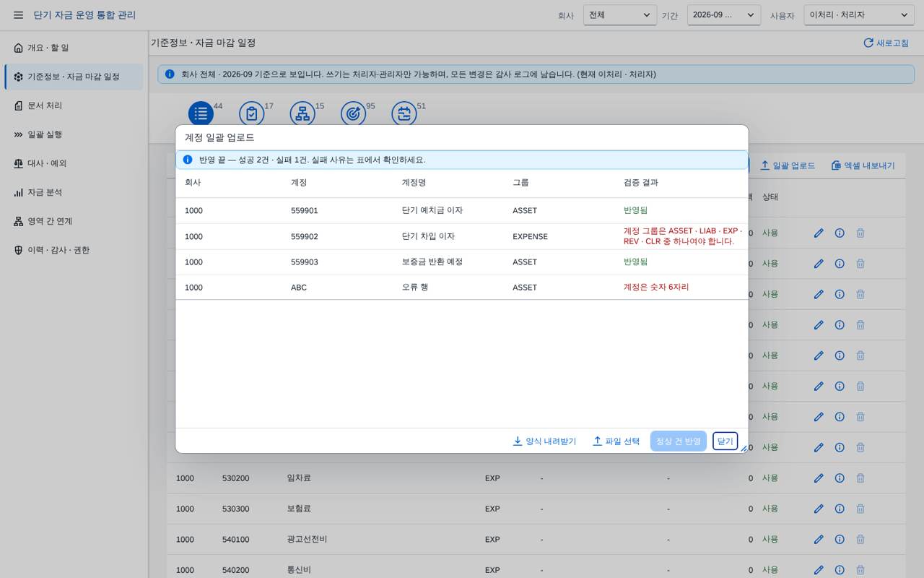924x578 pixels.
Task: Click the 계정은 숫자 6자리 error message
Action: 656,287
